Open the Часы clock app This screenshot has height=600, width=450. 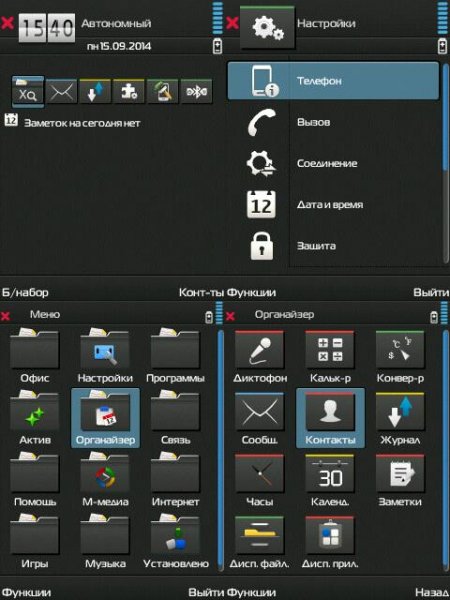click(259, 481)
